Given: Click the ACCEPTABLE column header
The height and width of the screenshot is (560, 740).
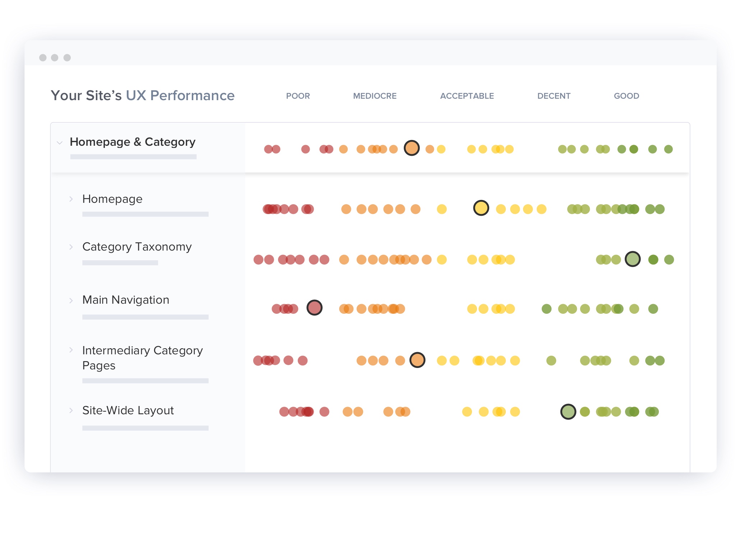Looking at the screenshot, I should pyautogui.click(x=467, y=96).
